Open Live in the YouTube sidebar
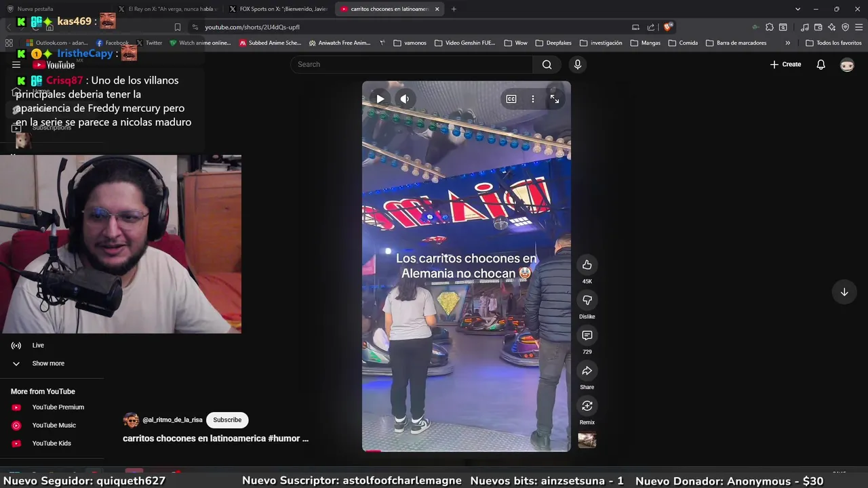868x488 pixels. tap(38, 346)
